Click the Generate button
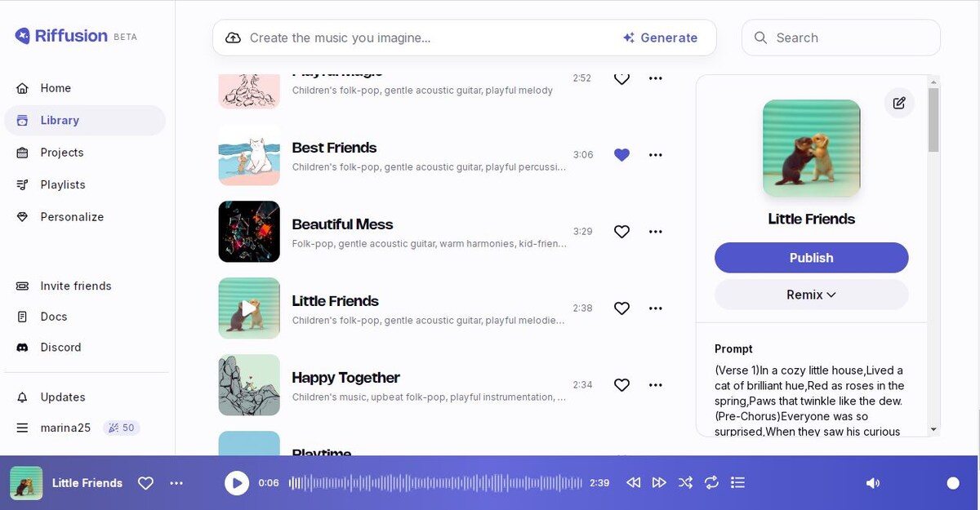 (660, 38)
